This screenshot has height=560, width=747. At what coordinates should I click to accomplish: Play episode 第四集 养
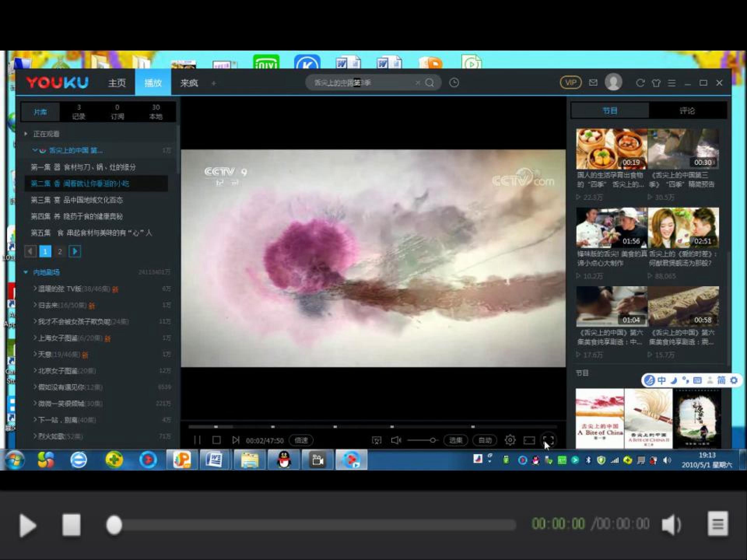tap(77, 216)
